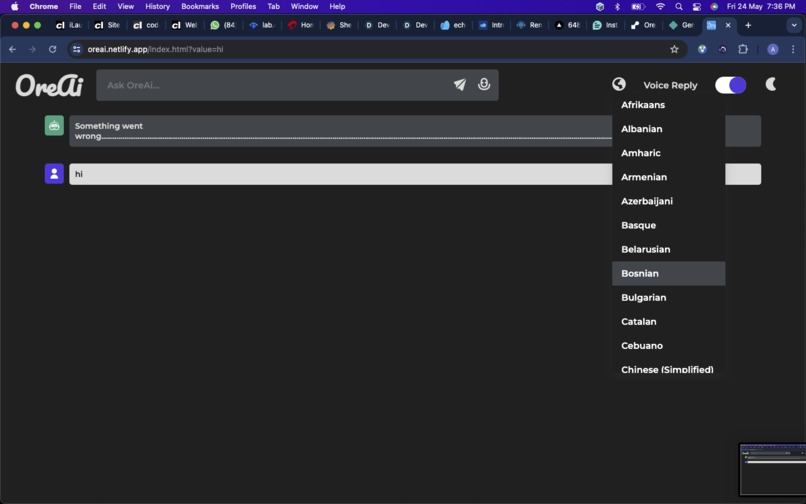Select Afrikaans from the language list
806x504 pixels.
coord(669,105)
